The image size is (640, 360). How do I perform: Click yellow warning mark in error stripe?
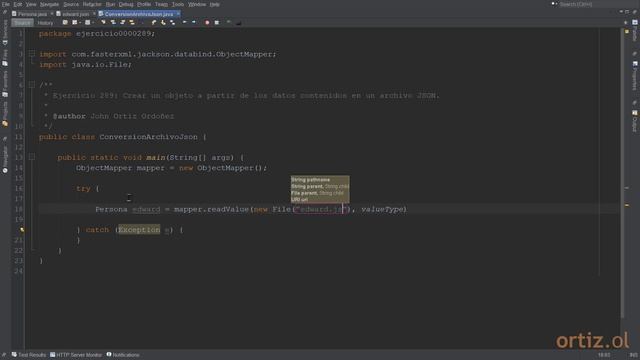627,204
